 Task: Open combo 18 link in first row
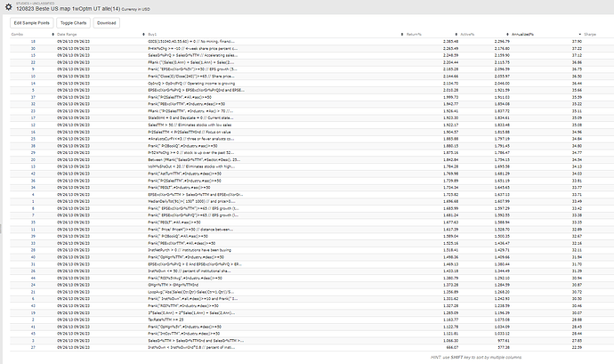(x=33, y=42)
